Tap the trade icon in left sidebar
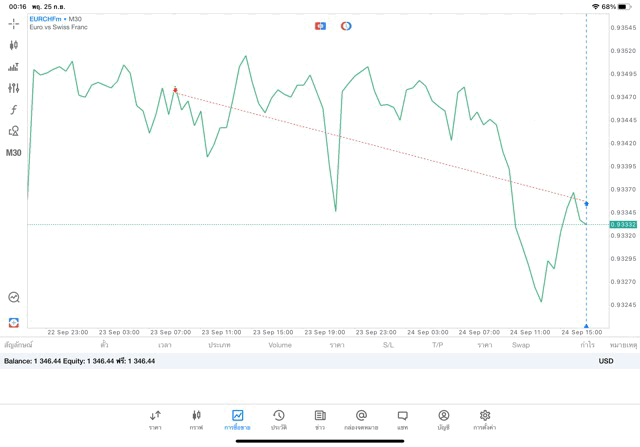This screenshot has height=447, width=640. 13,322
